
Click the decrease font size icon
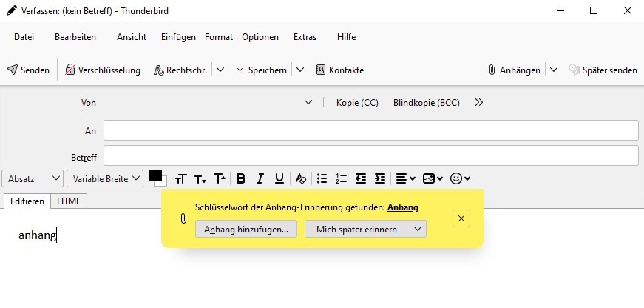[200, 179]
